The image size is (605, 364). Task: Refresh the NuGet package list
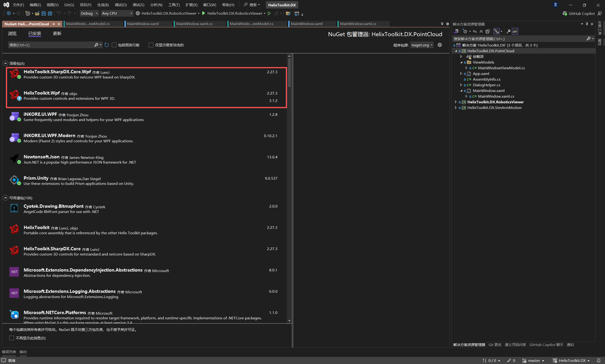(x=107, y=45)
